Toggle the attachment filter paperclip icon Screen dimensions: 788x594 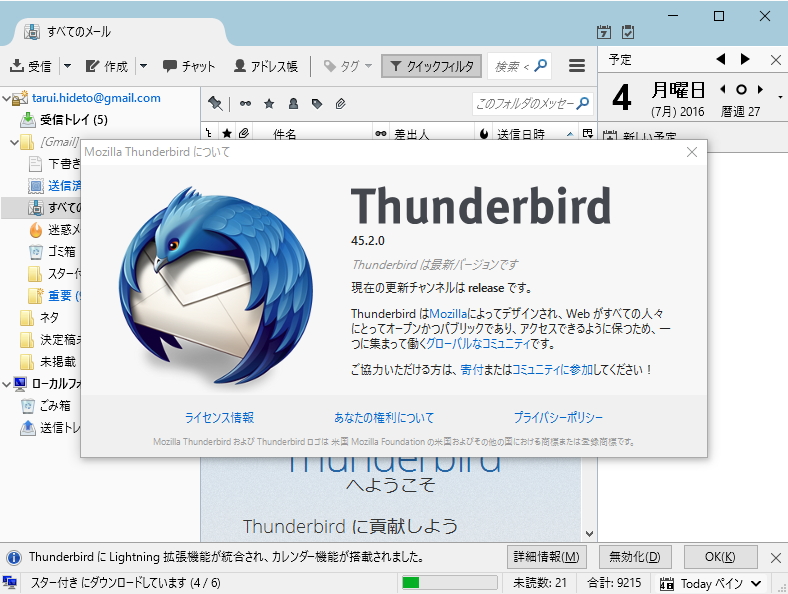[340, 104]
